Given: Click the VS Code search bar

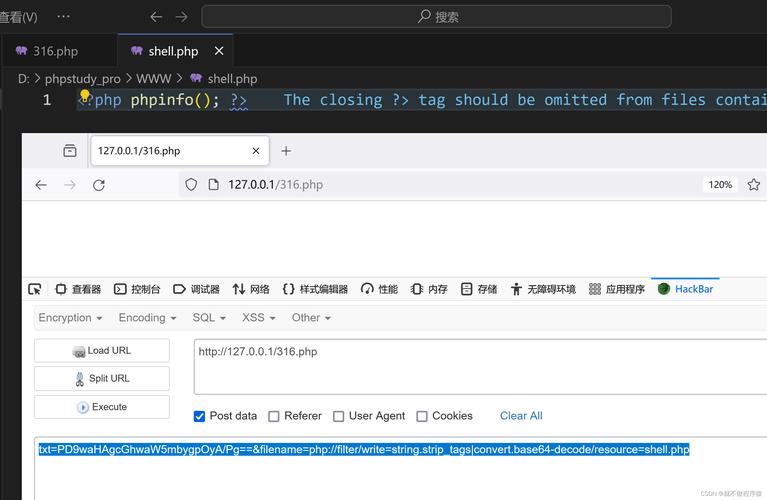Looking at the screenshot, I should (x=436, y=17).
